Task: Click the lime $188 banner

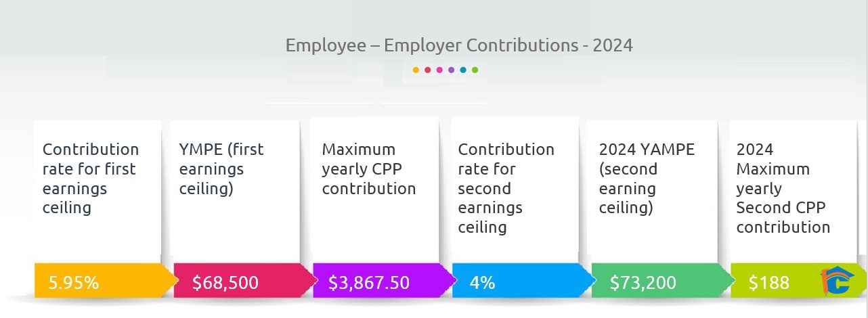Action: tap(779, 281)
